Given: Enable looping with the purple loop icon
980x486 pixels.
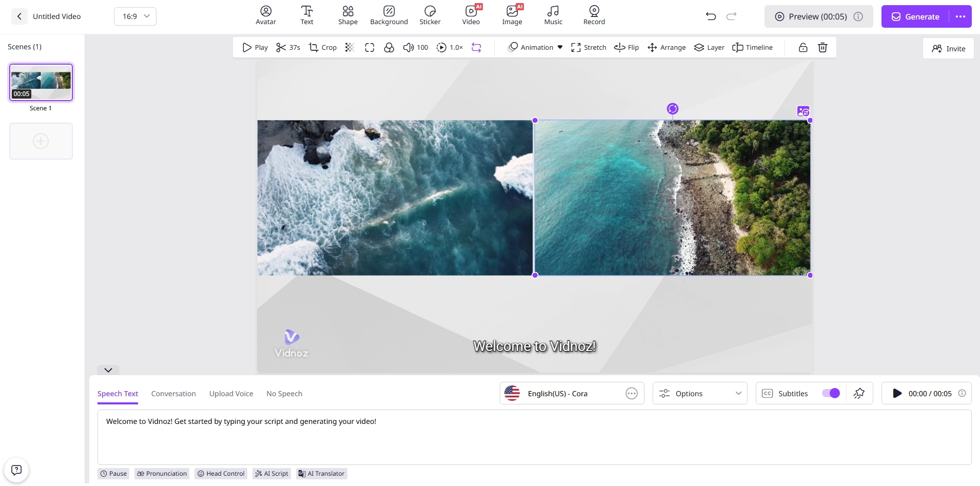Looking at the screenshot, I should point(477,47).
